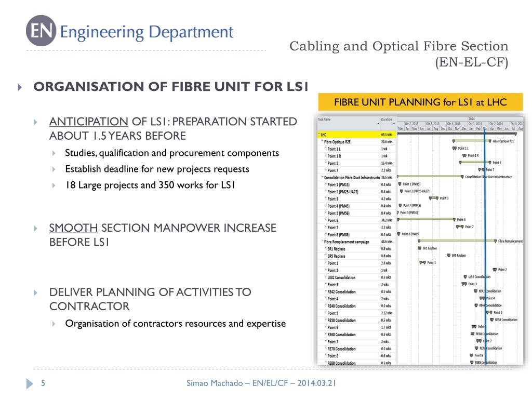Click the arrow bullet before ANTICIPATION OF LS1

36,122
